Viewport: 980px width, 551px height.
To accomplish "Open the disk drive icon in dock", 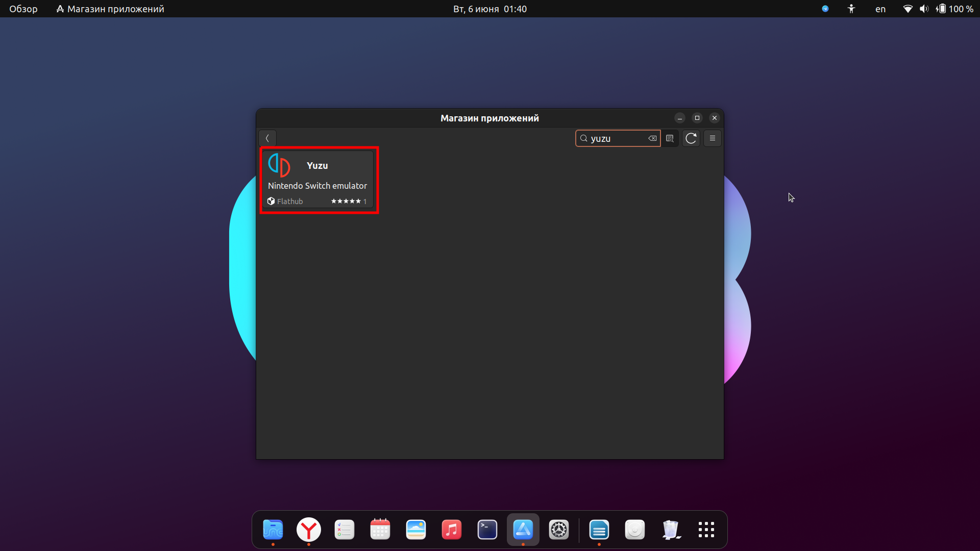I will point(635,530).
